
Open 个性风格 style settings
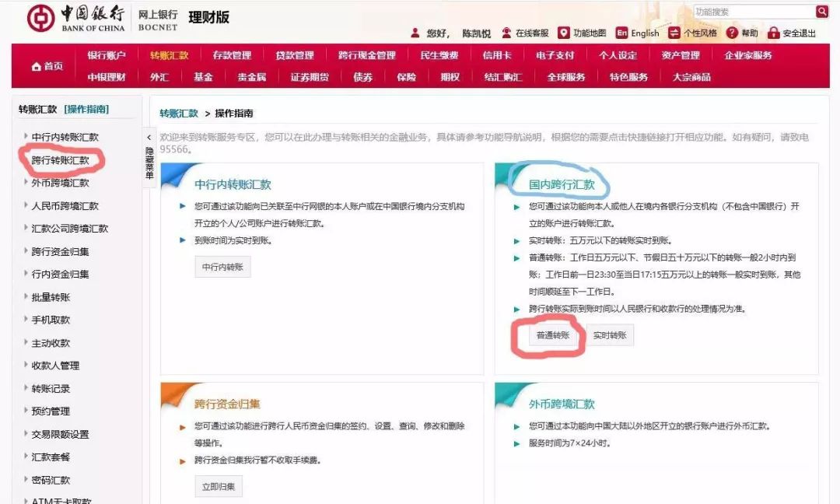tap(692, 33)
